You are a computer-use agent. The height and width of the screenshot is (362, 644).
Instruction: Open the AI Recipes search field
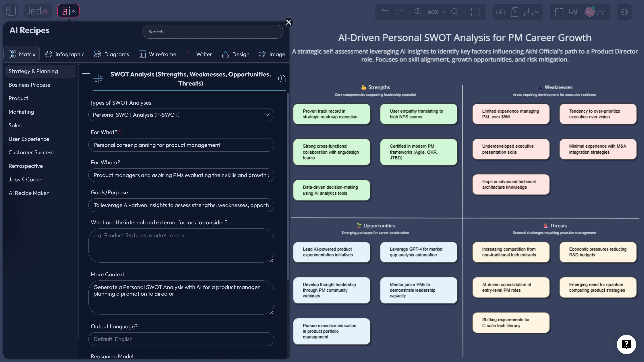coord(213,32)
